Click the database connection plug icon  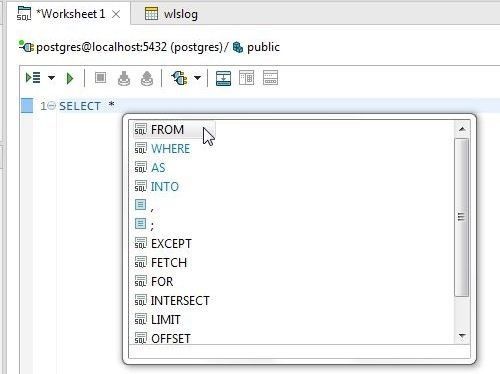pos(180,78)
